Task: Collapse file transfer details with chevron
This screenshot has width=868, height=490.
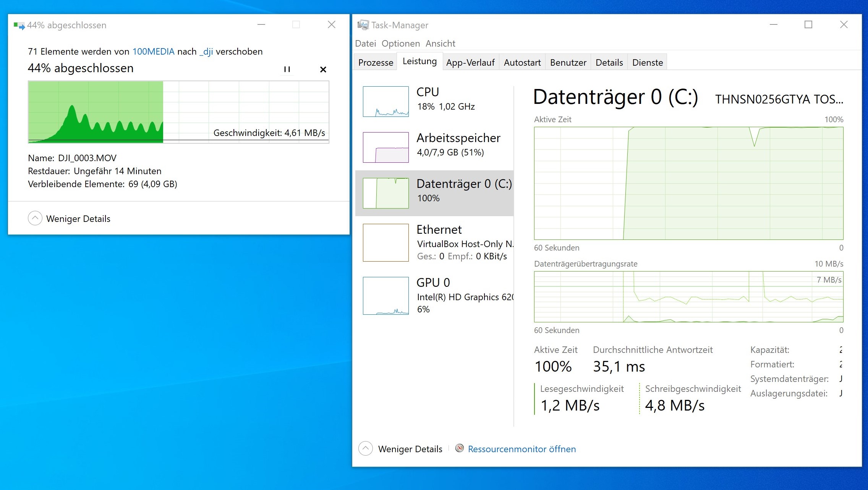Action: point(35,218)
